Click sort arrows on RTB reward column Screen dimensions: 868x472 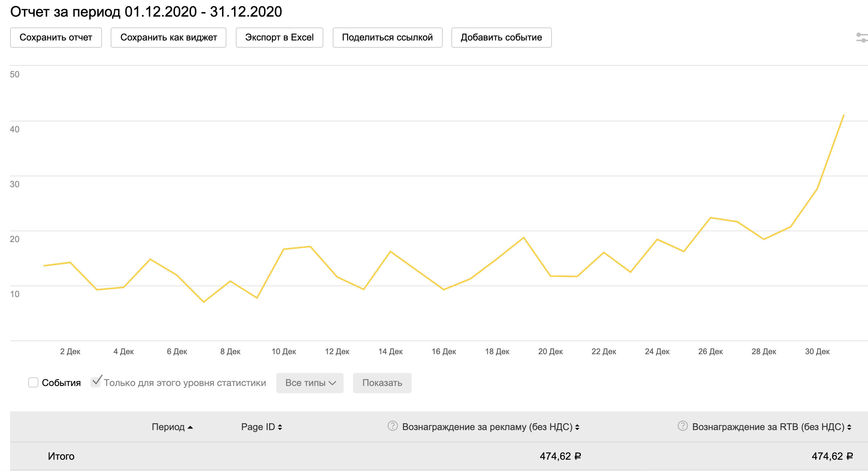click(849, 427)
